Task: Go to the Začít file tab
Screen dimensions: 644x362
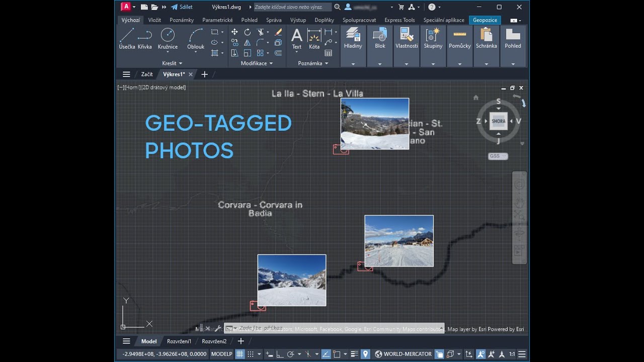Action: tap(147, 74)
